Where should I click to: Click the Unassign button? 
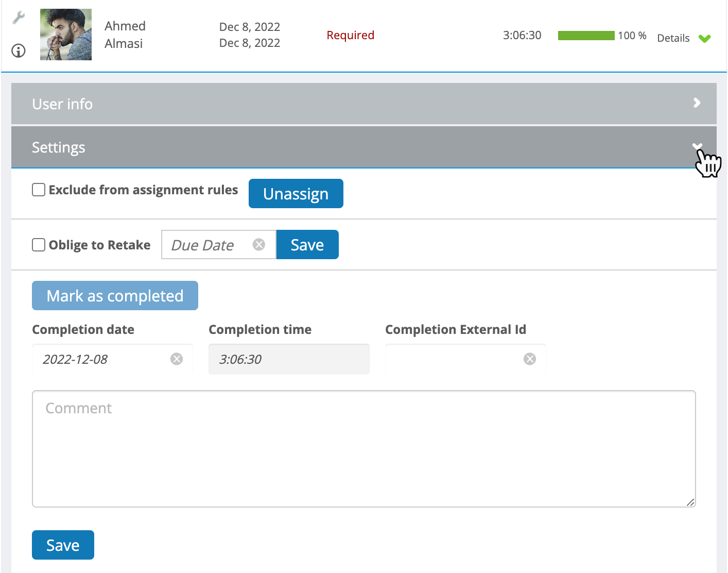coord(296,194)
